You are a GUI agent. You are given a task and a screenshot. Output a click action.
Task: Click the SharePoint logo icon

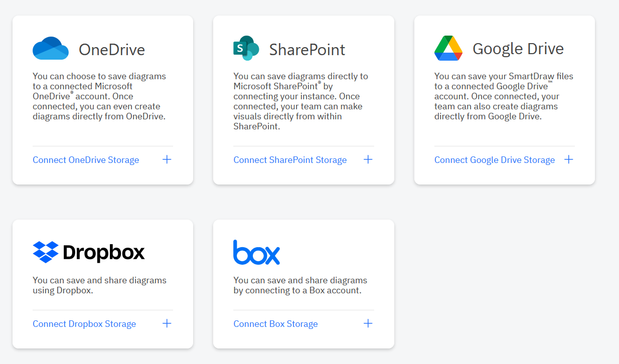(246, 49)
